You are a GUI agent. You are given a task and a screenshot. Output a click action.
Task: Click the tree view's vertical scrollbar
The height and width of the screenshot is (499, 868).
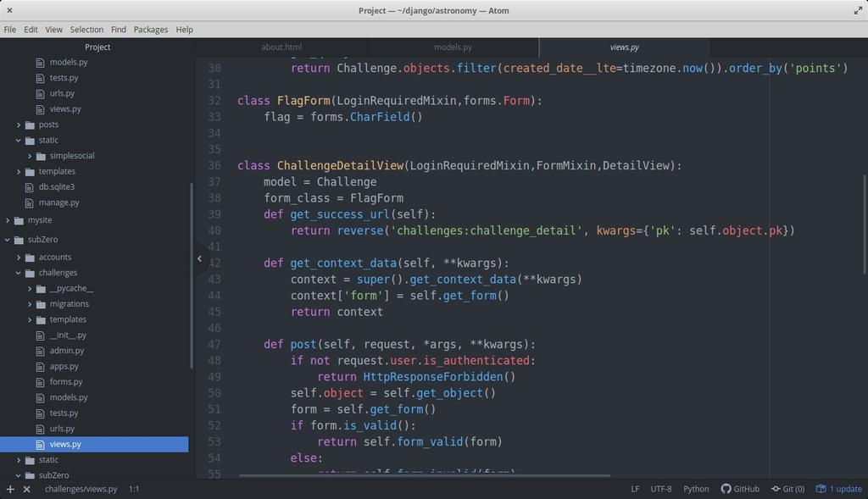click(192, 275)
